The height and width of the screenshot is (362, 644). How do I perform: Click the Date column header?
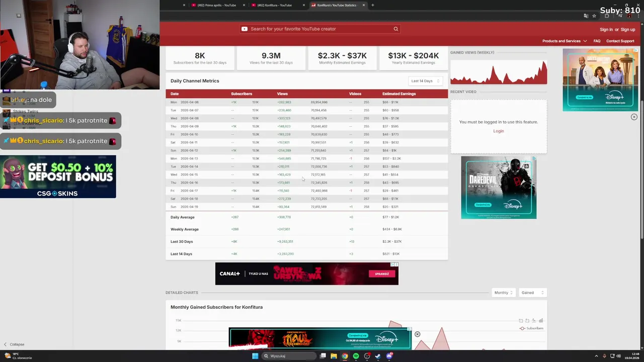point(175,94)
